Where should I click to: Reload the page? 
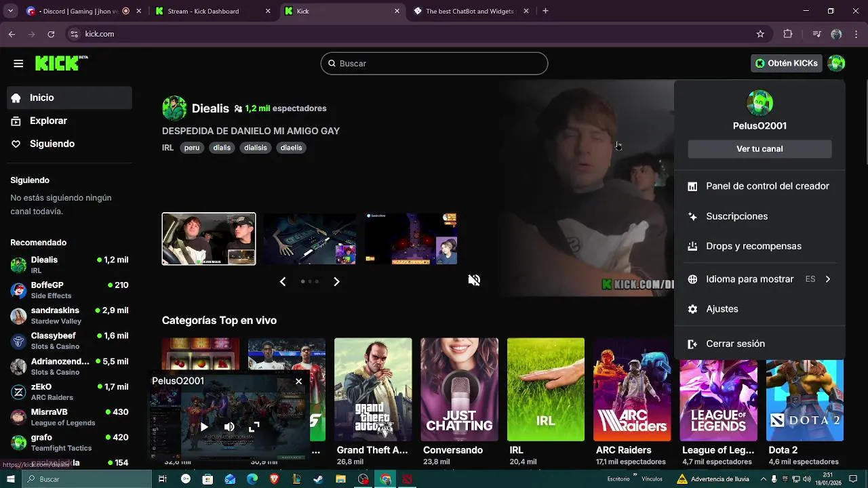point(51,34)
